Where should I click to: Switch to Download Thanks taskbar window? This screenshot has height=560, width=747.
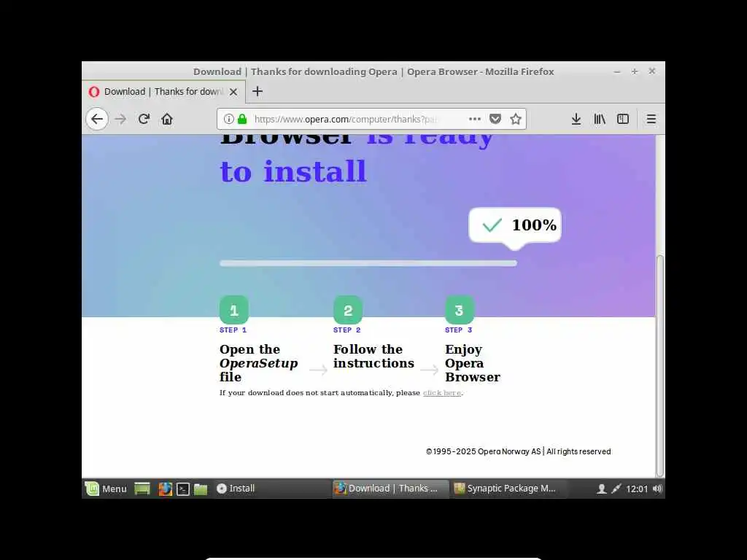(390, 489)
